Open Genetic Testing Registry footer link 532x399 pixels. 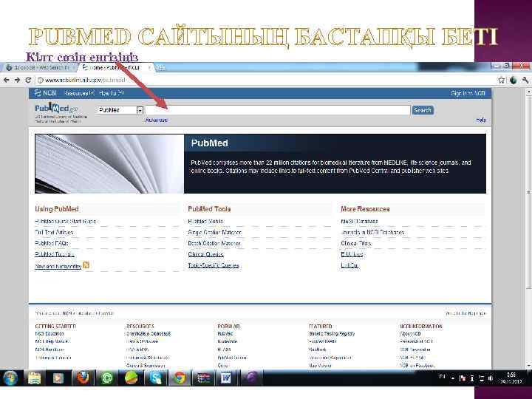coord(332,333)
